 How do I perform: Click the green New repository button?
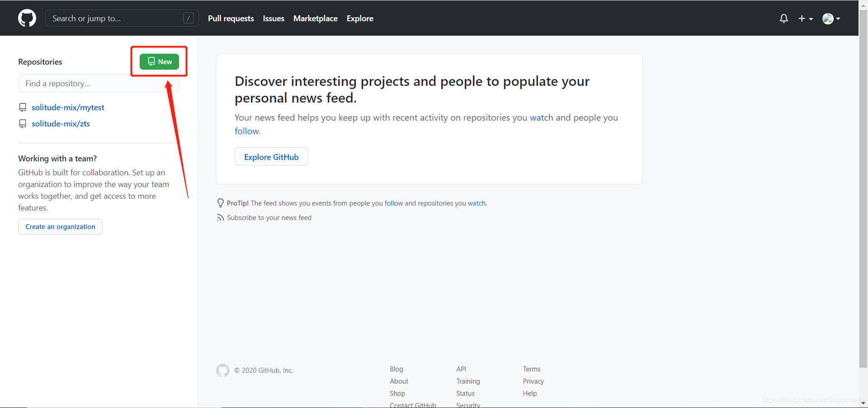[159, 61]
